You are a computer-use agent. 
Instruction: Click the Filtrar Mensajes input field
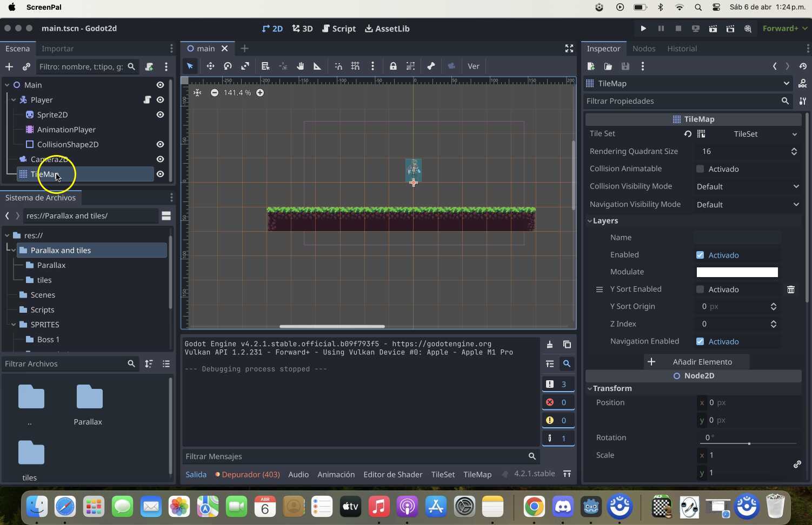click(361, 456)
